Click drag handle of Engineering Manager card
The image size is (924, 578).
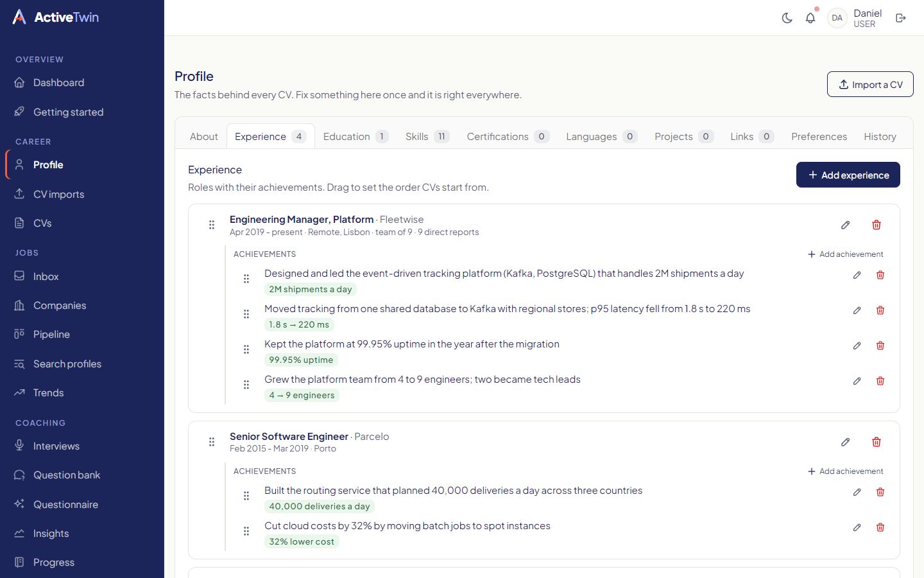(x=212, y=225)
